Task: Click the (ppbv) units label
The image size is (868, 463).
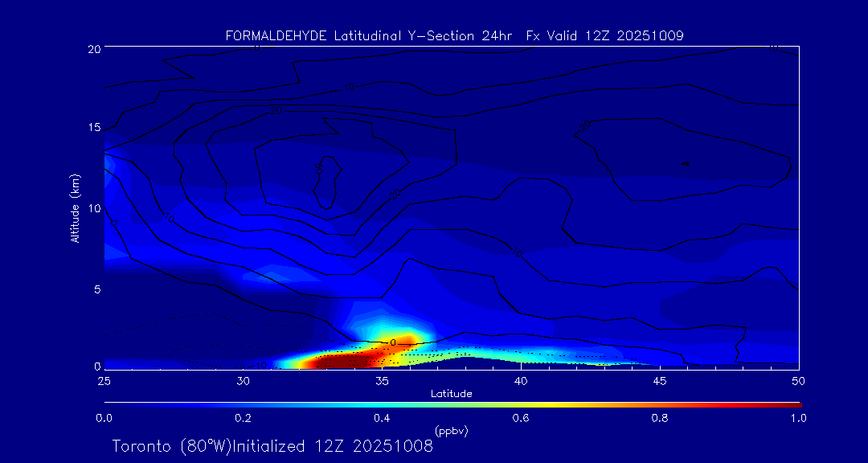Action: (452, 431)
